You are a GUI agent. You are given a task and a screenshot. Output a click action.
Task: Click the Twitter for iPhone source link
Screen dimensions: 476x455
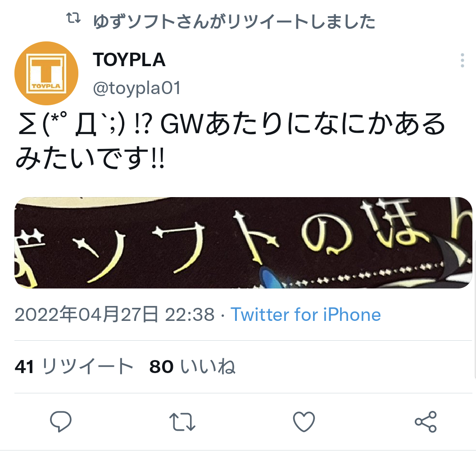306,315
